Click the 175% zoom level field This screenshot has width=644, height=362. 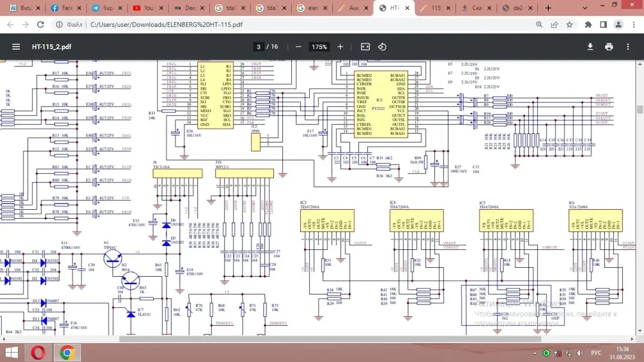[x=319, y=47]
